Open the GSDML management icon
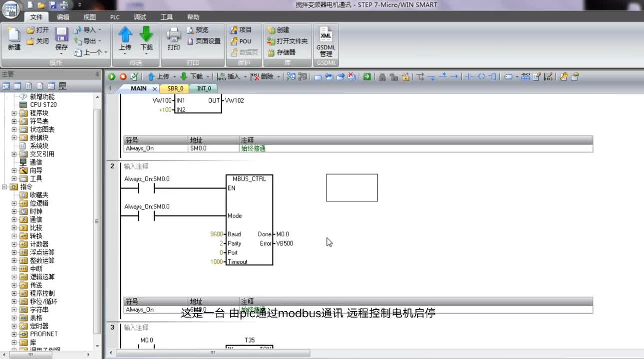644x359 pixels. click(325, 41)
